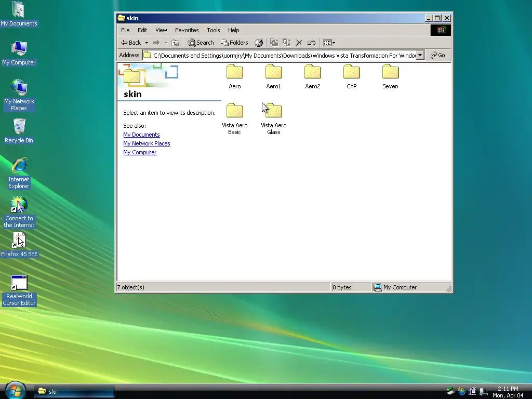Viewport: 532px width, 399px height.
Task: Select the Vista Aero Basic folder
Action: coord(234,119)
